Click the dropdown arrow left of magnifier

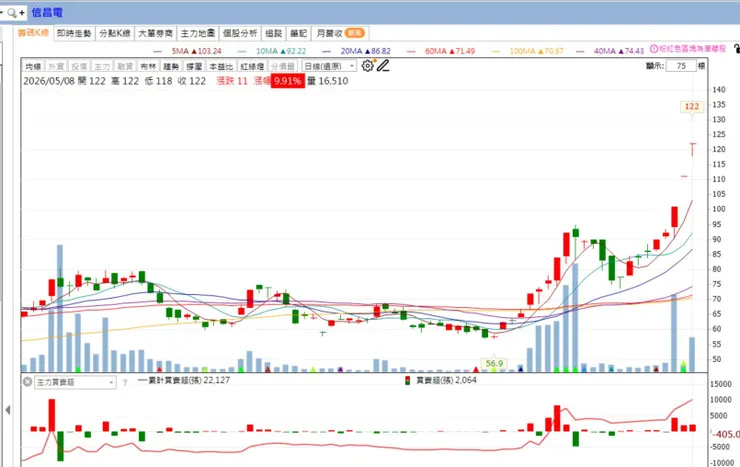[2, 12]
